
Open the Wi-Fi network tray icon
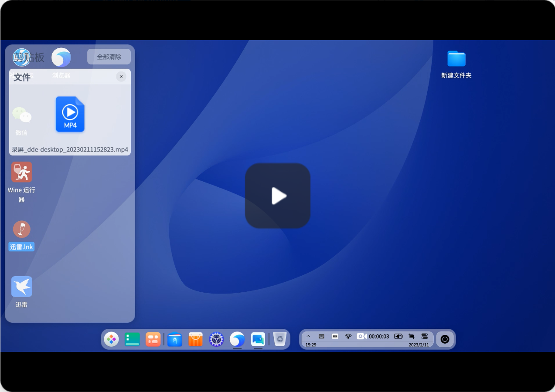tap(348, 336)
